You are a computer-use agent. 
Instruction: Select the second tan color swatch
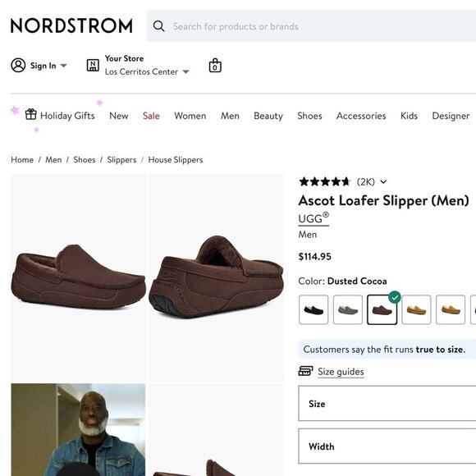[451, 309]
